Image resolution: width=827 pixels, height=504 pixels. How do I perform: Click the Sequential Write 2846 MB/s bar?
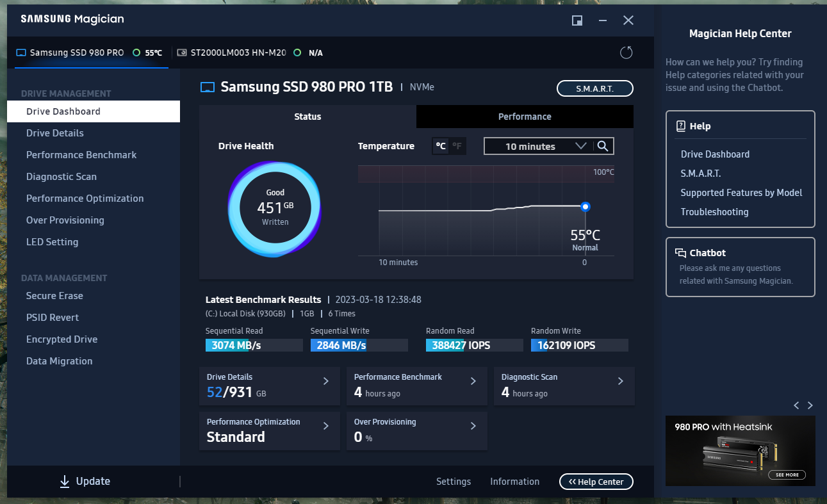[x=359, y=345]
